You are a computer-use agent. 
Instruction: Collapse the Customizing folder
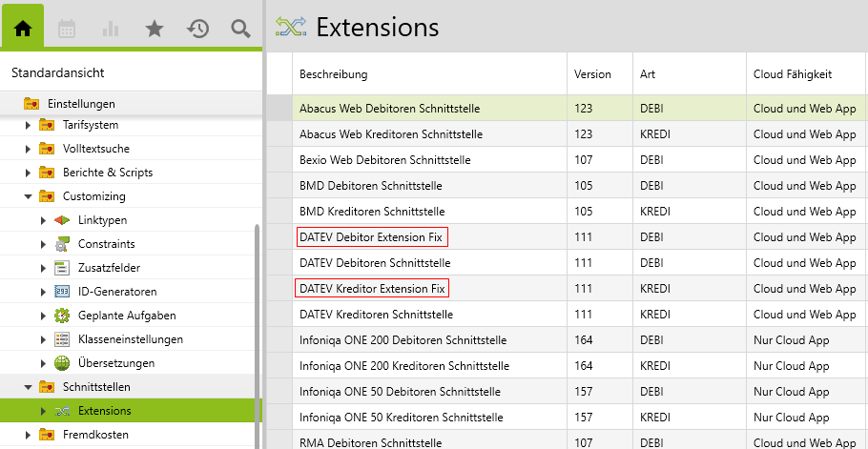[x=28, y=196]
